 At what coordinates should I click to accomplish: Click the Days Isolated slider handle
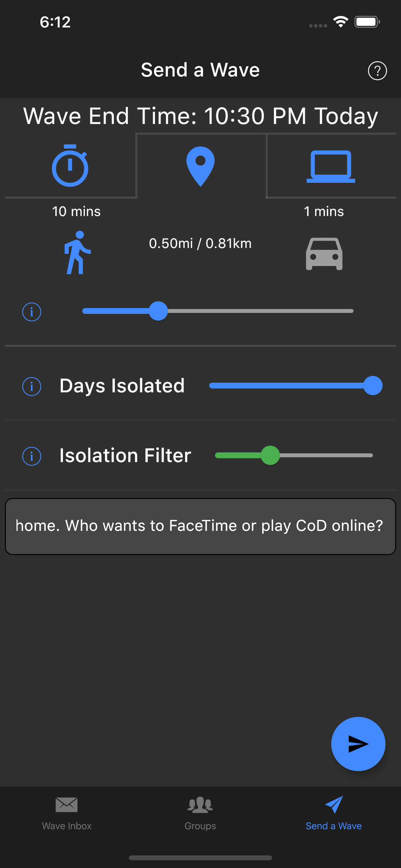[373, 386]
